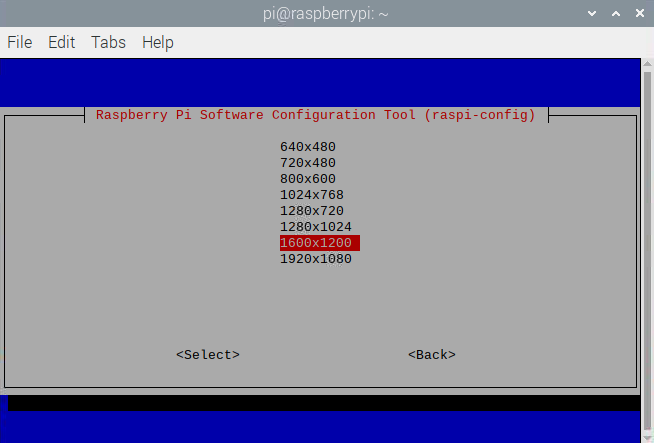
Task: Choose the 800x600 resolution entry
Action: coord(308,179)
